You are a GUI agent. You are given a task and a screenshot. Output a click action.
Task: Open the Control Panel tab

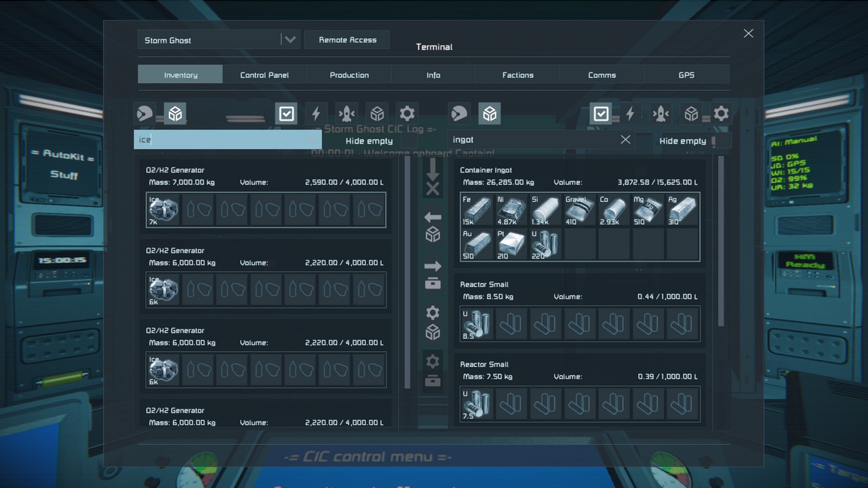coord(264,75)
